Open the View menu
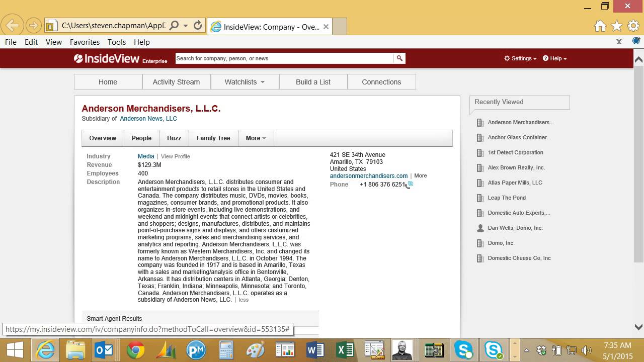 (x=54, y=42)
